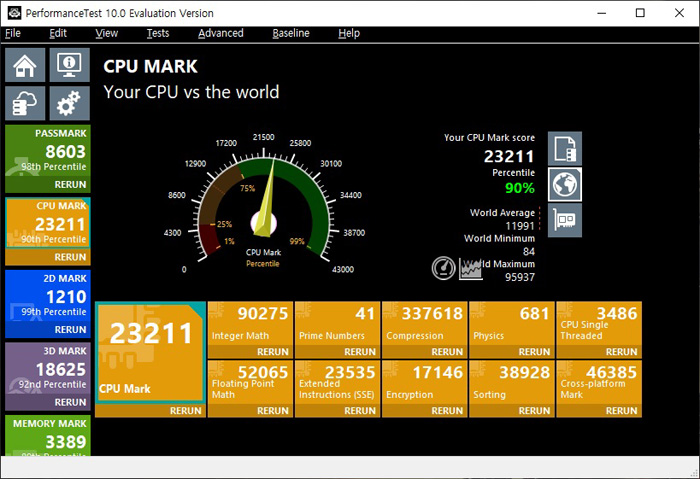This screenshot has height=479, width=700.
Task: Maximize the PerformanceTest window
Action: pos(640,13)
